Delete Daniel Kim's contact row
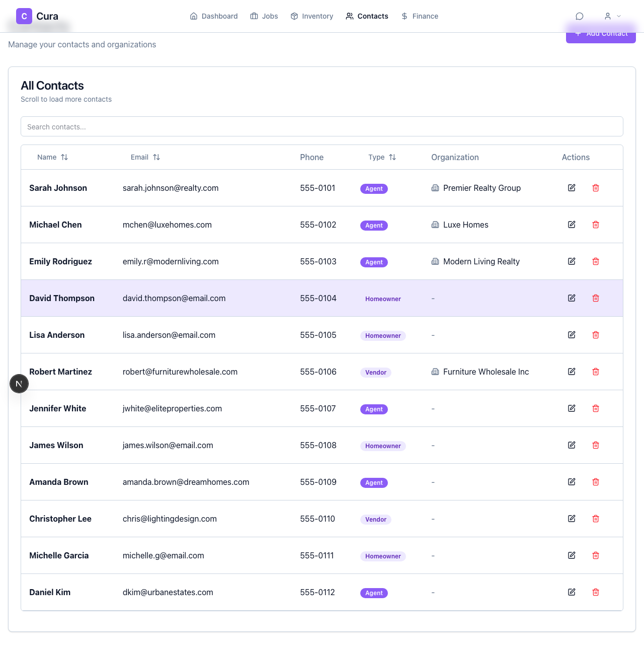This screenshot has width=644, height=648. [x=595, y=592]
